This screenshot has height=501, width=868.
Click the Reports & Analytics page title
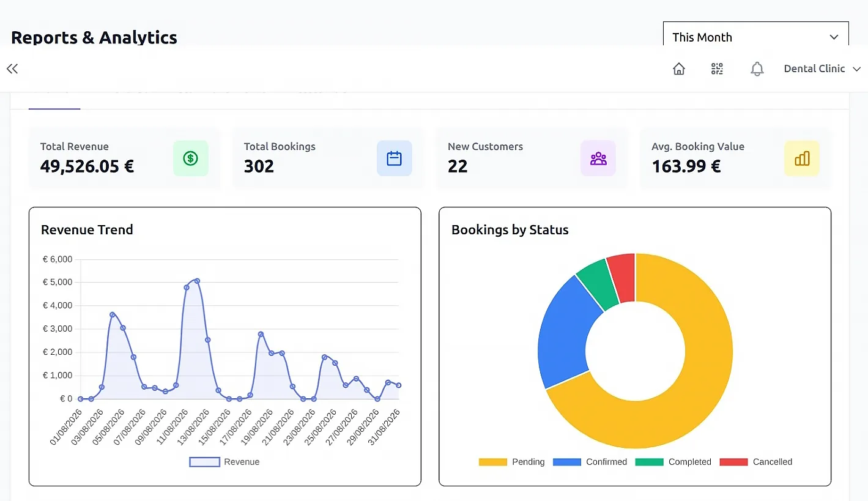pyautogui.click(x=94, y=37)
